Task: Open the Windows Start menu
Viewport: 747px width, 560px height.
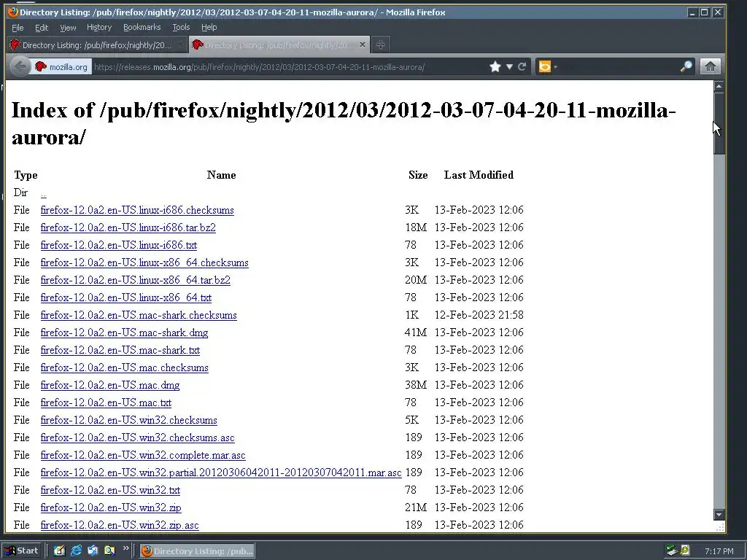Action: [x=22, y=551]
